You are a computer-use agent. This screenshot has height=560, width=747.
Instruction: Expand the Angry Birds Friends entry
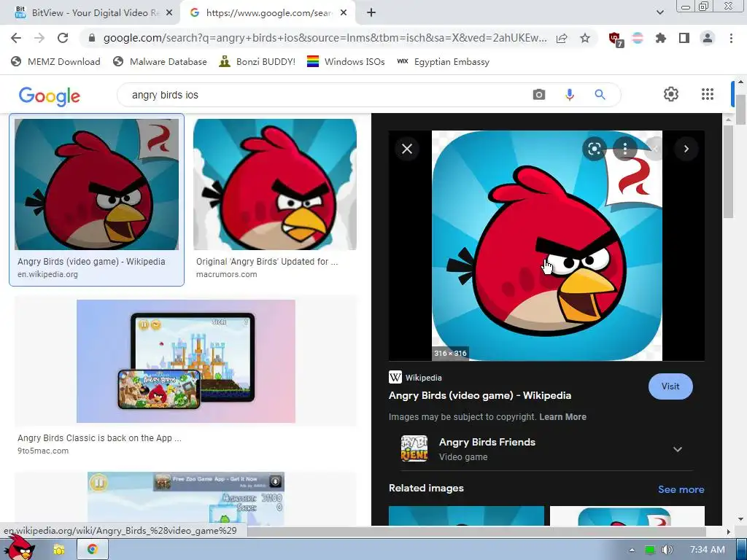[x=678, y=449]
